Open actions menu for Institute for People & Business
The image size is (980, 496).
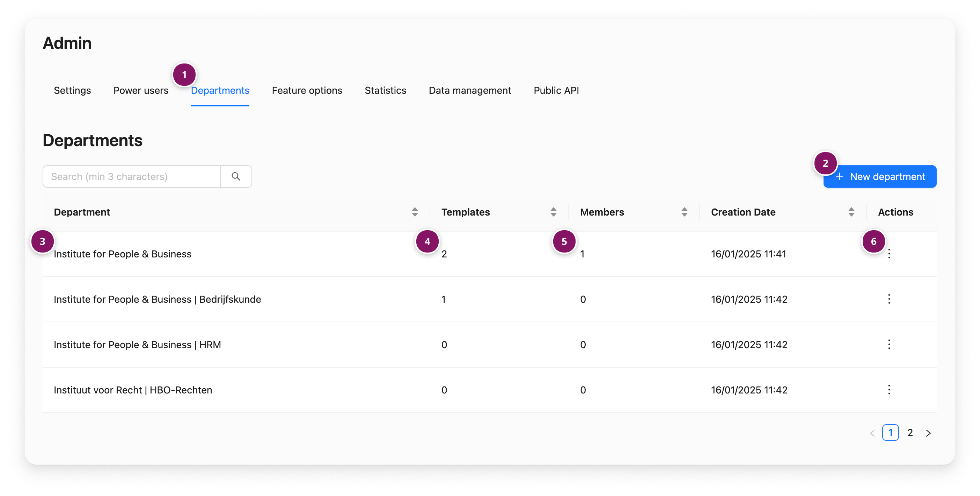(x=889, y=254)
